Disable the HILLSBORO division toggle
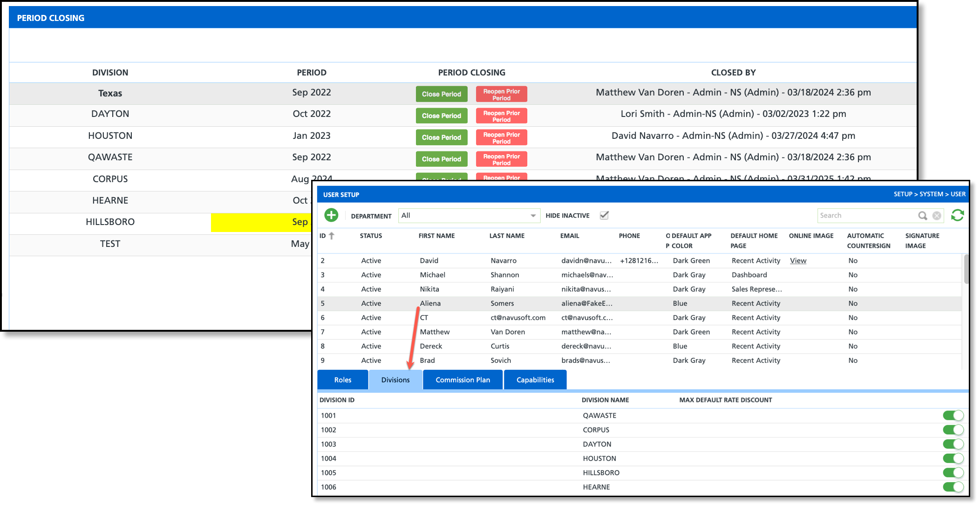 tap(953, 473)
